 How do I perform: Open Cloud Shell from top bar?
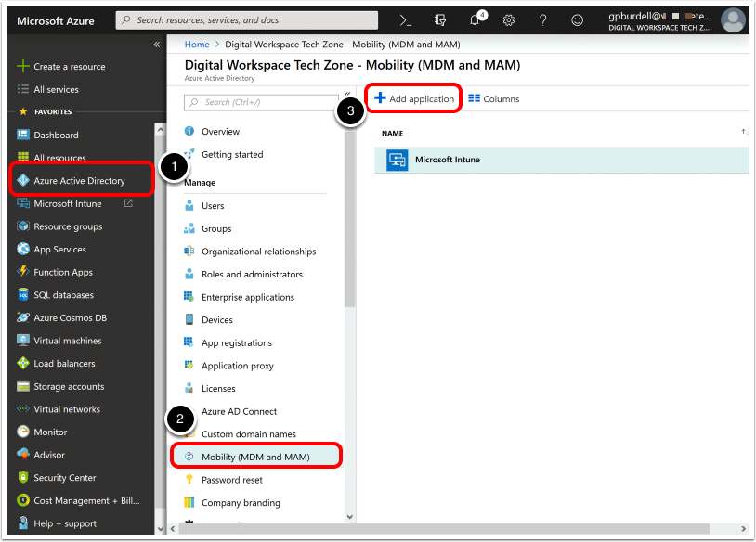pos(406,20)
